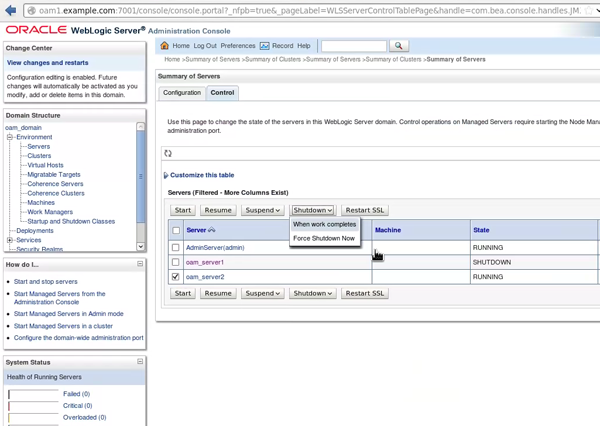The image size is (600, 426).
Task: Click the top Restart SSL button
Action: tap(365, 210)
